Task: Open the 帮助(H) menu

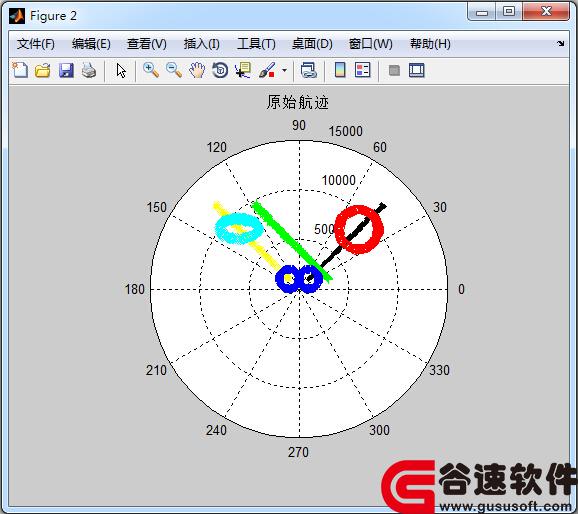Action: click(430, 44)
